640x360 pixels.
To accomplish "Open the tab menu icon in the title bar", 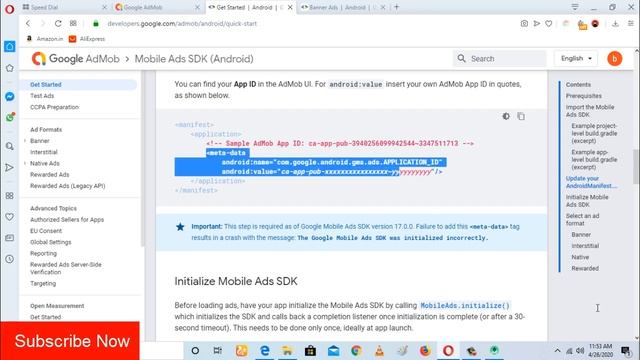I will tap(575, 7).
